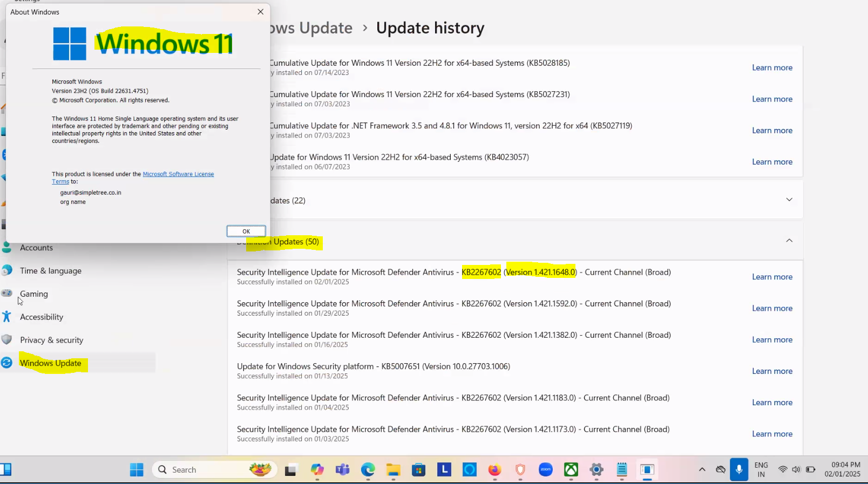Click the KB5028185 cumulative update title
This screenshot has height=484, width=868.
(420, 63)
